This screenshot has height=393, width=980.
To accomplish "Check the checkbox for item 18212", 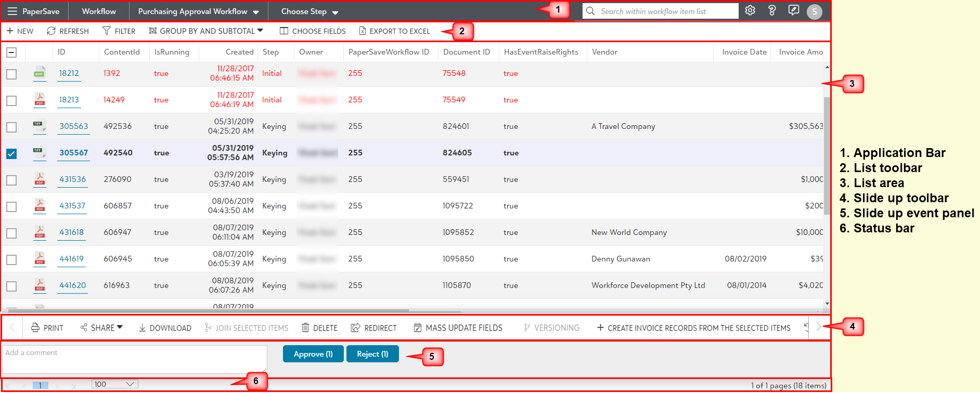I will (x=11, y=74).
